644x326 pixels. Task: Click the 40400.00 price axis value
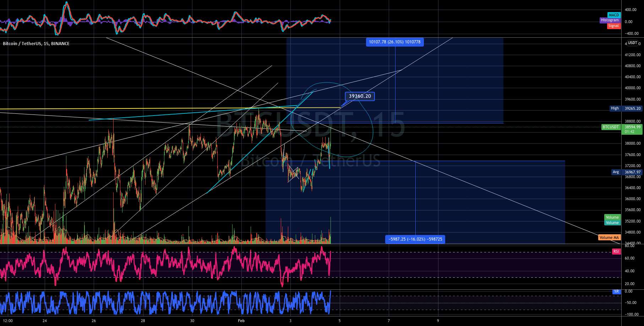coord(633,77)
